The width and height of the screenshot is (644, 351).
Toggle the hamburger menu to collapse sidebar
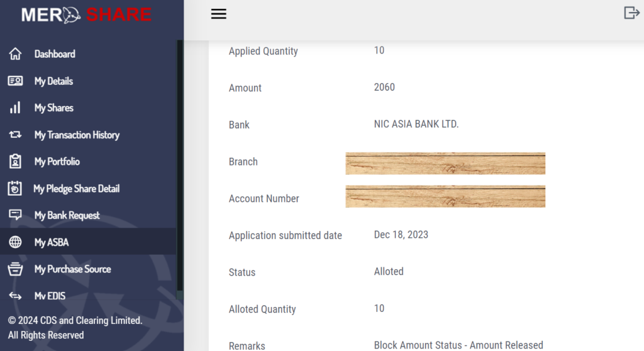[218, 14]
